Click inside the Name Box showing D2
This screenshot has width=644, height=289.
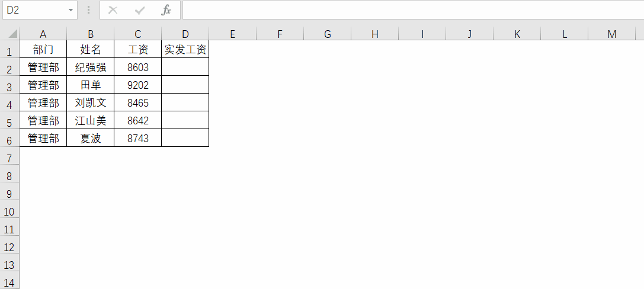[x=34, y=10]
